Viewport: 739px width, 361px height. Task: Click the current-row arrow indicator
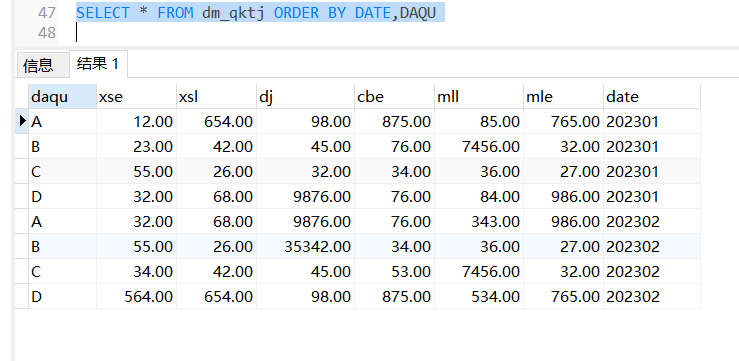pyautogui.click(x=22, y=121)
